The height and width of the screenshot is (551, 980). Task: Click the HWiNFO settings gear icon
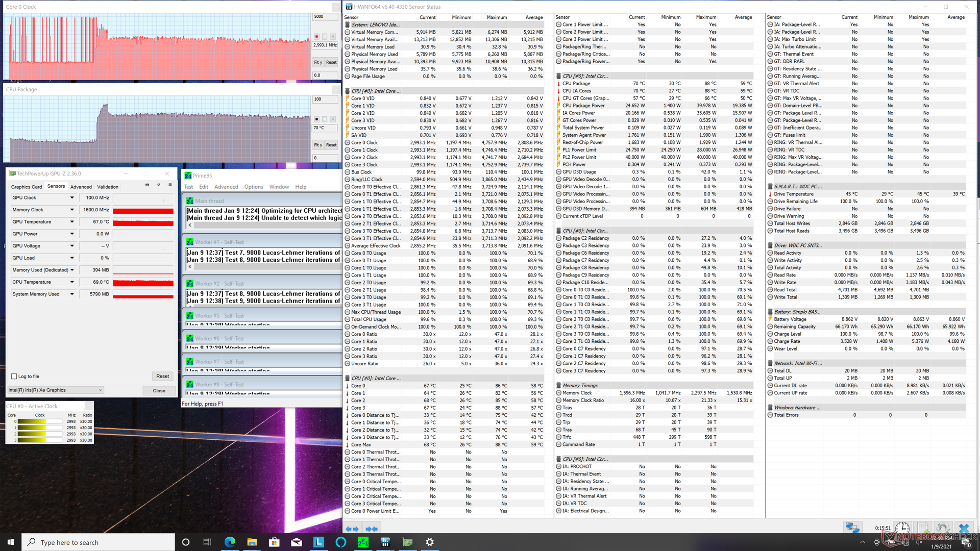tap(943, 528)
